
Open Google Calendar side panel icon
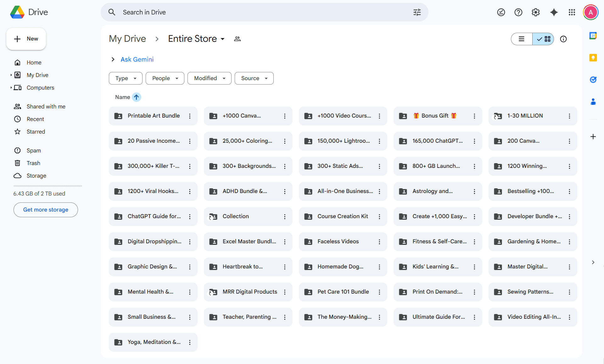click(x=593, y=36)
